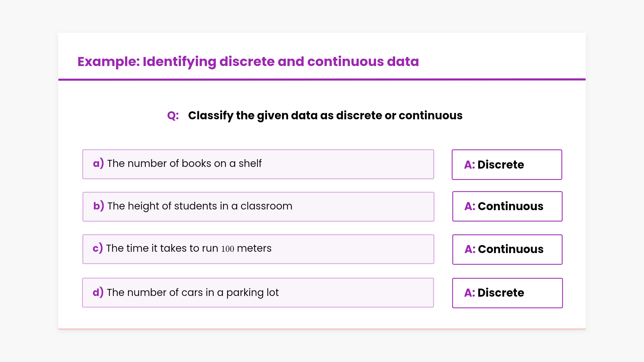Image resolution: width=644 pixels, height=362 pixels.
Task: Click the "A:" prefix in the last answer box
Action: coord(469,293)
